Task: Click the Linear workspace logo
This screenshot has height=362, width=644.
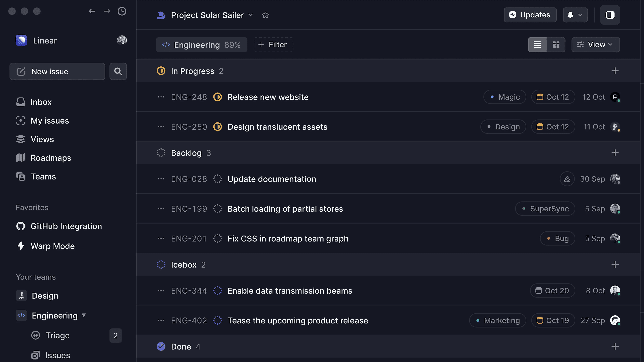Action: point(21,40)
